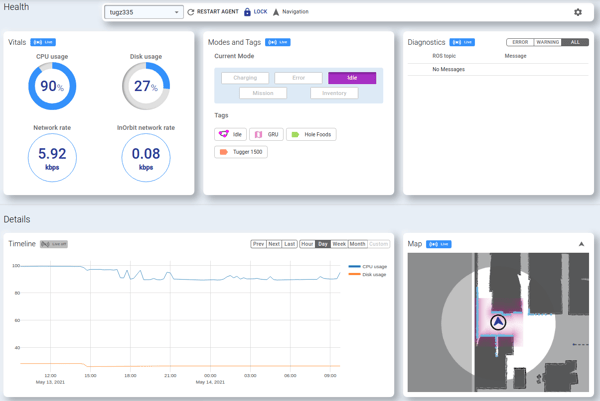The image size is (600, 401).
Task: Show ALL diagnostics messages
Action: 575,42
